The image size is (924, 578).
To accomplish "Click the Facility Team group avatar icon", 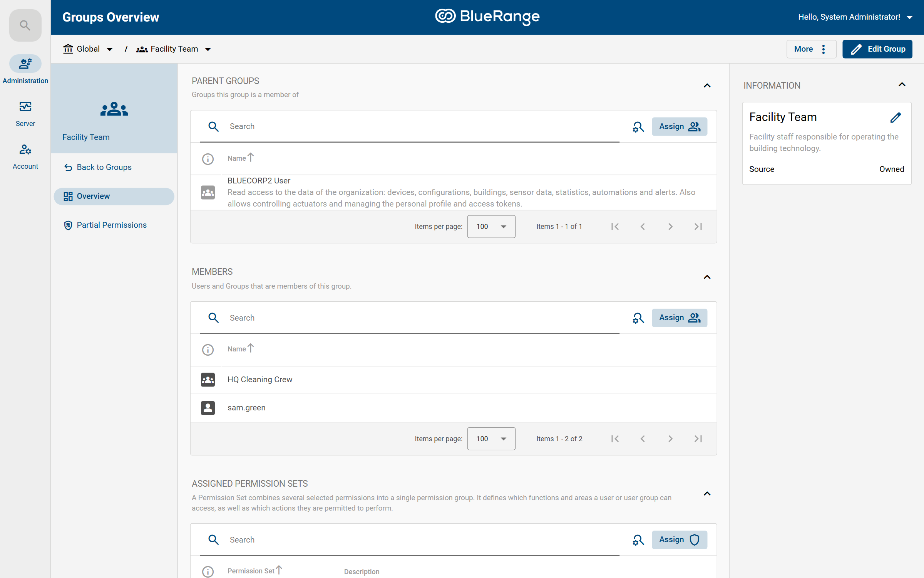I will coord(114,109).
